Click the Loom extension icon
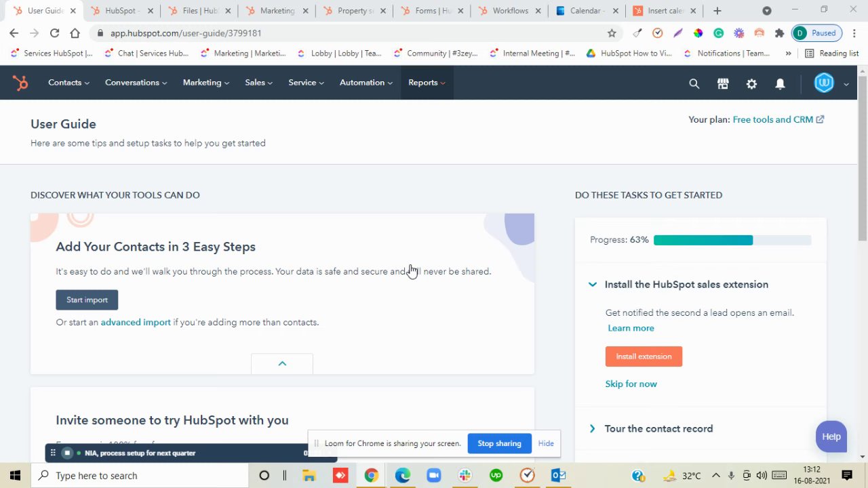 (x=738, y=33)
